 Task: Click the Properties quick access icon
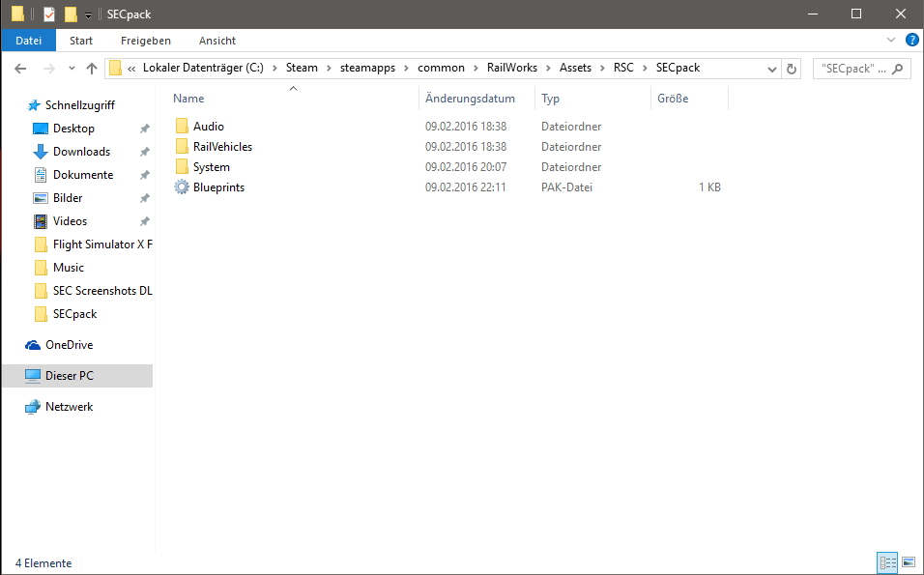(49, 14)
